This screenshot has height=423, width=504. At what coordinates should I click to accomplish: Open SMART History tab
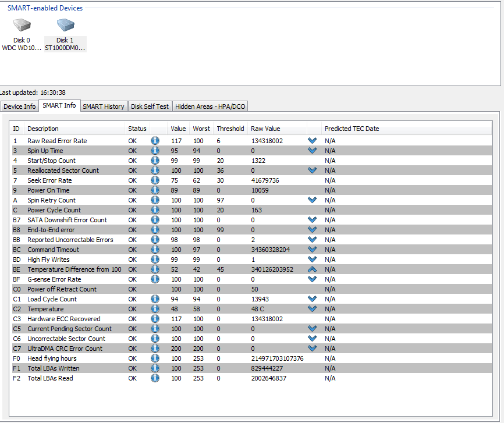[x=104, y=106]
